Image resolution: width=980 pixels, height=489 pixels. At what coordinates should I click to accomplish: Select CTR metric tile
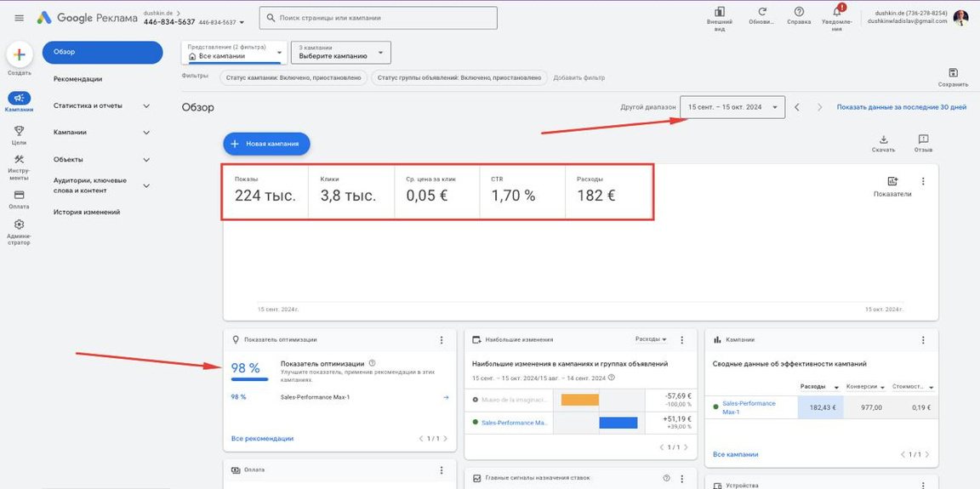coord(522,191)
